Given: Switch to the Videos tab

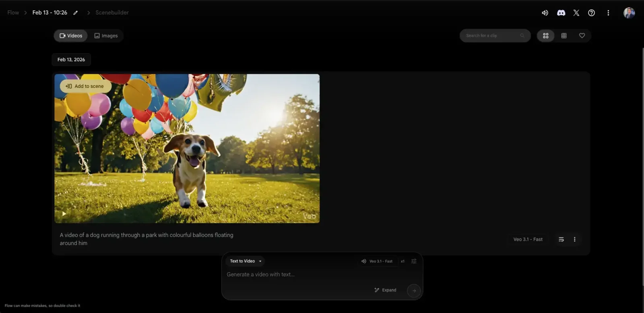Looking at the screenshot, I should point(71,35).
